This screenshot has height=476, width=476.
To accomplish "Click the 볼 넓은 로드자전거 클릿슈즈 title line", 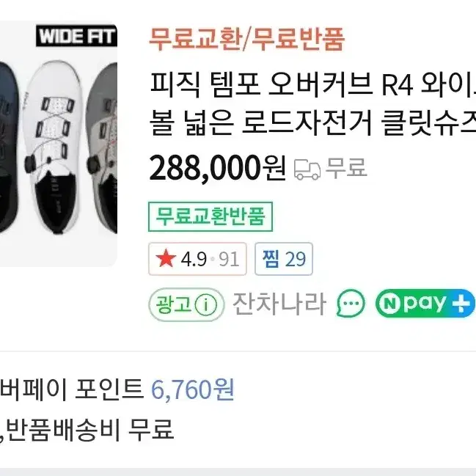I will pyautogui.click(x=312, y=123).
